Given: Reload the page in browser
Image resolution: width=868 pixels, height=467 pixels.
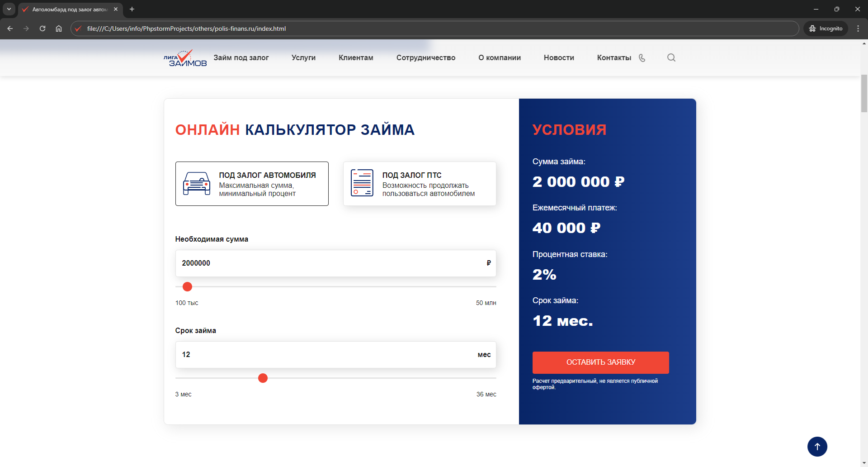Looking at the screenshot, I should [42, 29].
